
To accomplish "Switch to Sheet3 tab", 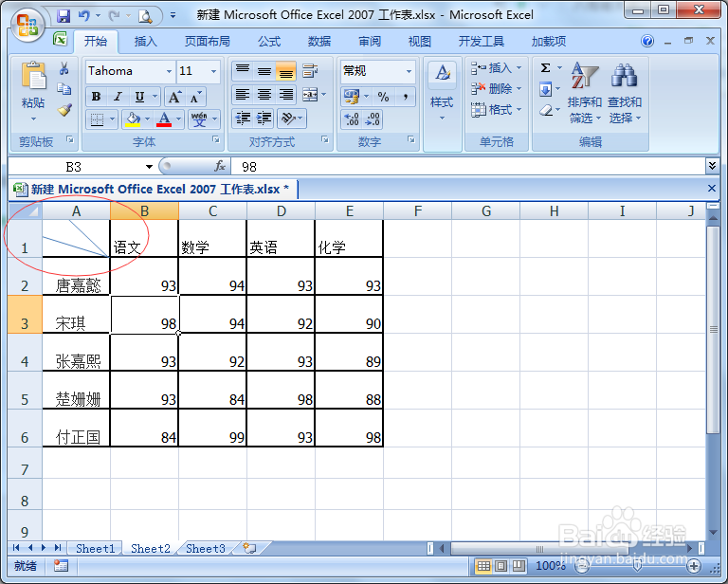I will [x=205, y=548].
